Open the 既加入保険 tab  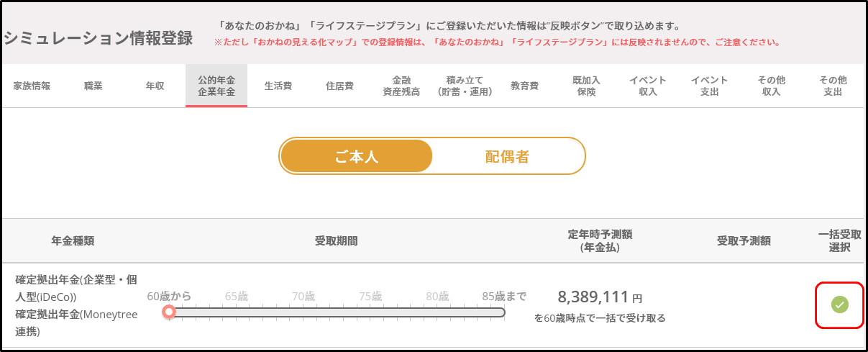(x=586, y=86)
